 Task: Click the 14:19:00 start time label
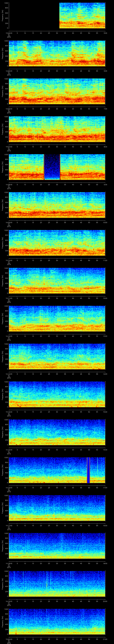9,601
